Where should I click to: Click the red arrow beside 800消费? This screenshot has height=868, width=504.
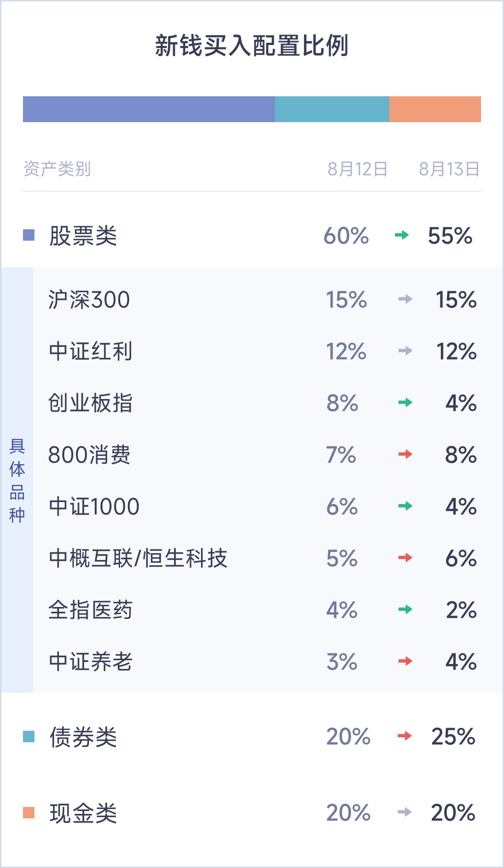point(405,454)
